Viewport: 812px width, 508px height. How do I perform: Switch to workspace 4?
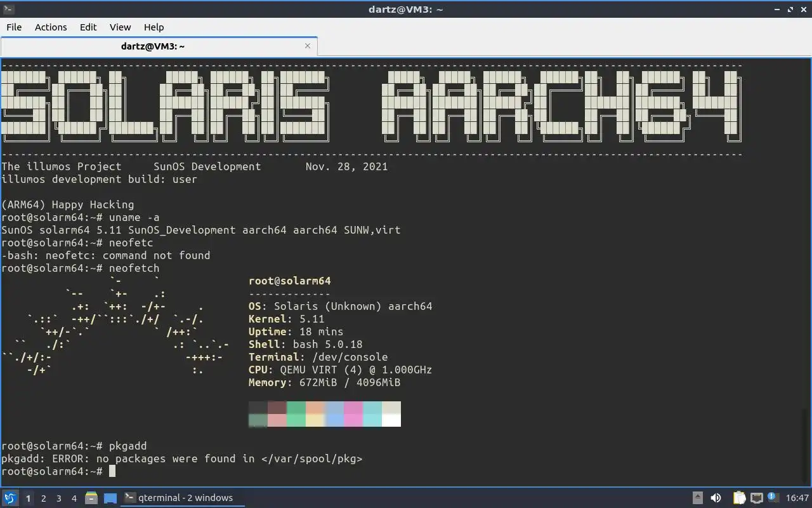coord(74,498)
